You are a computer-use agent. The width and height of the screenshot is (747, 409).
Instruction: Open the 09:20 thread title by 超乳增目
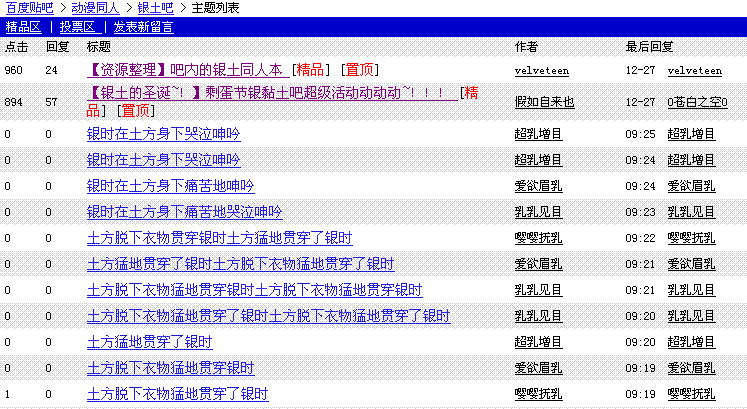pyautogui.click(x=150, y=342)
